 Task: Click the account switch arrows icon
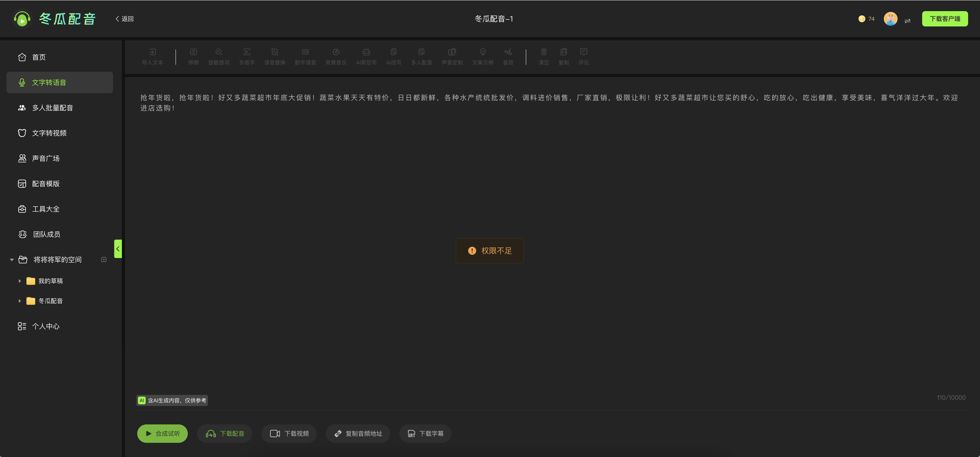(907, 21)
